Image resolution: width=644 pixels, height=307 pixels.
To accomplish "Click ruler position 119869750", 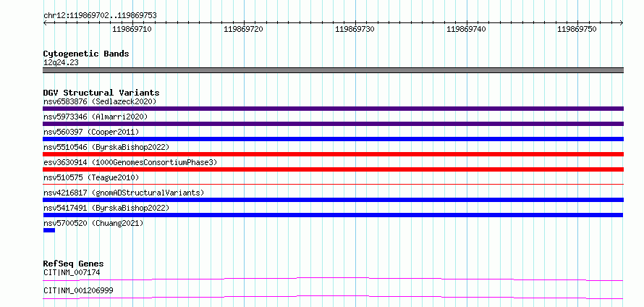I will (577, 29).
